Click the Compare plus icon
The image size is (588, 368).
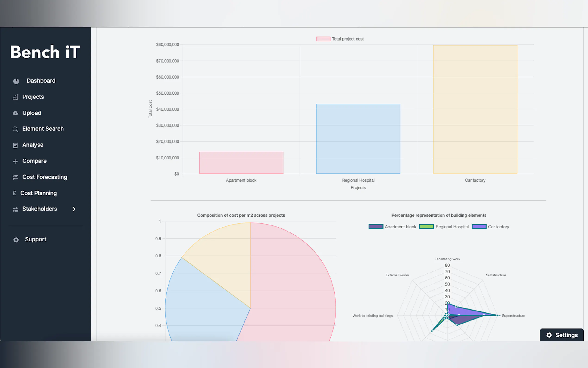click(15, 161)
